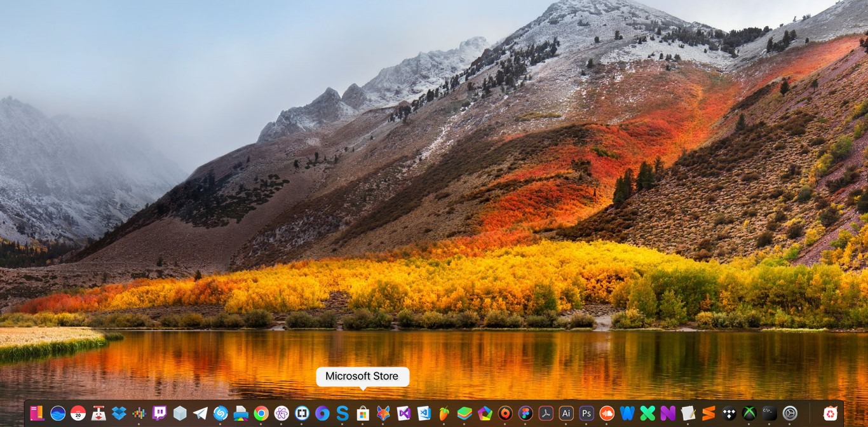Launch the Brackets editor icon
Screen dimensions: 868x427
tap(302, 413)
